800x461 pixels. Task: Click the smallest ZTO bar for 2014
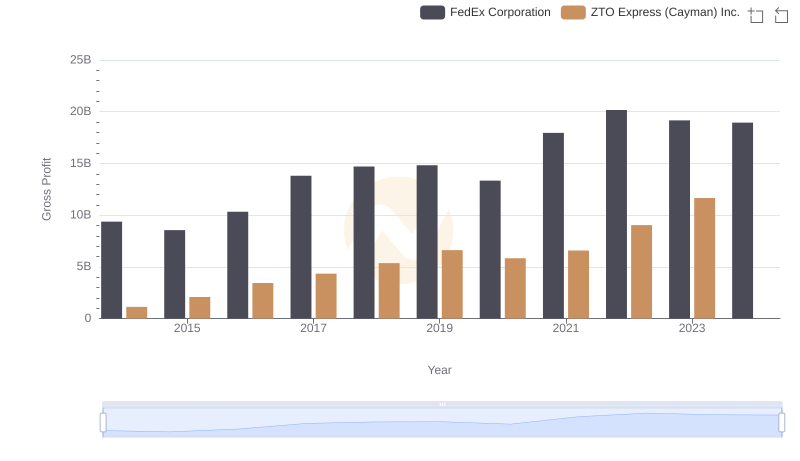point(137,313)
